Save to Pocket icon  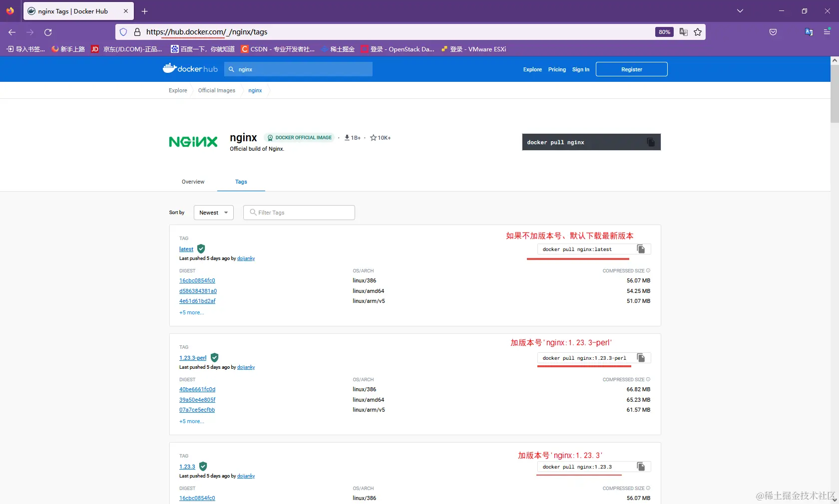point(773,32)
